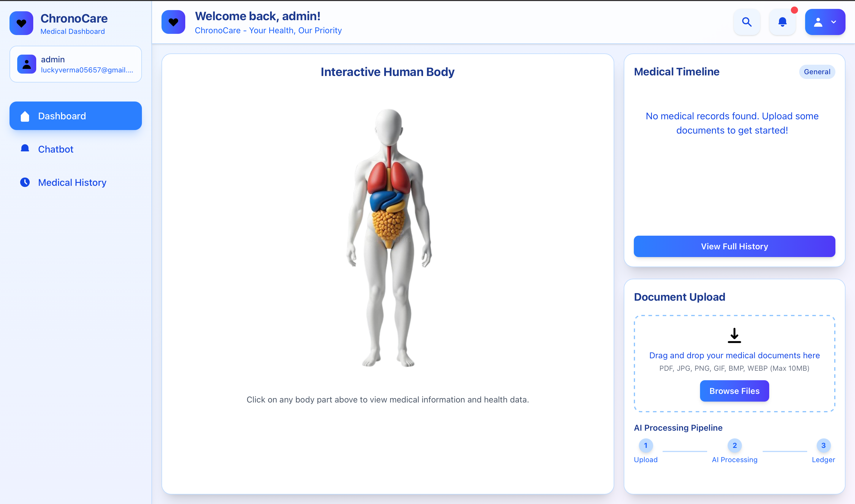The image size is (855, 504).
Task: Click the Browse Files button
Action: pyautogui.click(x=734, y=391)
